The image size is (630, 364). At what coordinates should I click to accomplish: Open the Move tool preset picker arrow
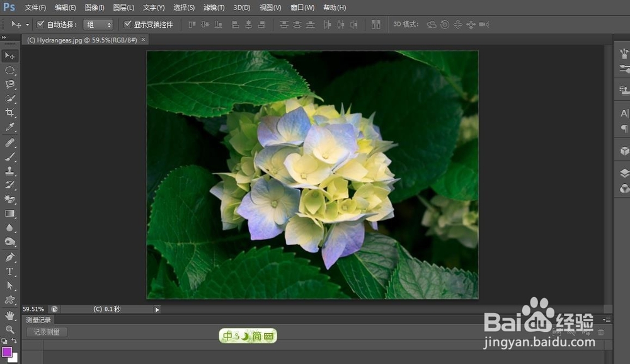[x=27, y=25]
